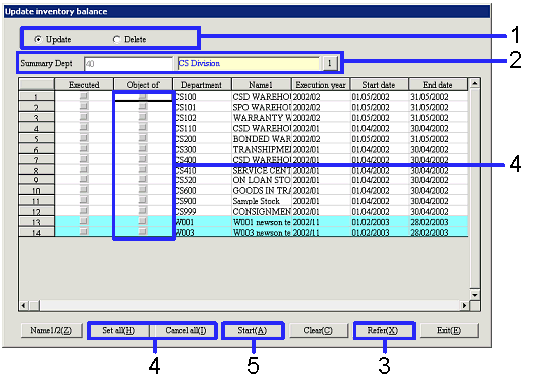Click the CONSIGNMEN name cell
The height and width of the screenshot is (383, 542).
point(262,211)
